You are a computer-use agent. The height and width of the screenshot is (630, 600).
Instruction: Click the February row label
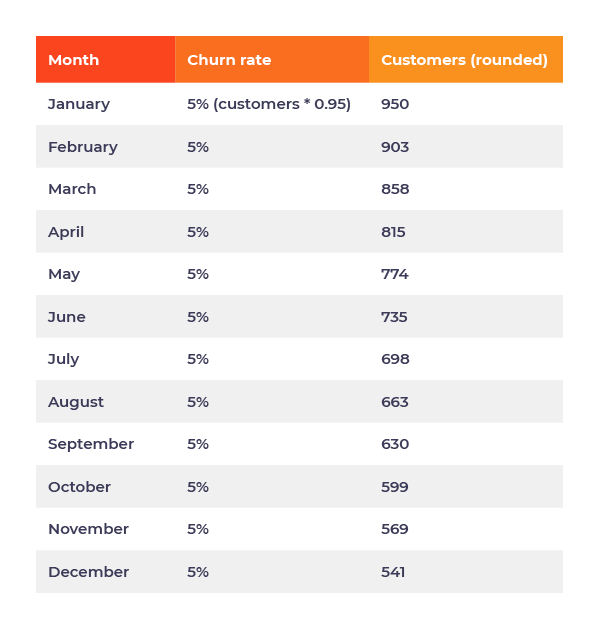point(83,147)
